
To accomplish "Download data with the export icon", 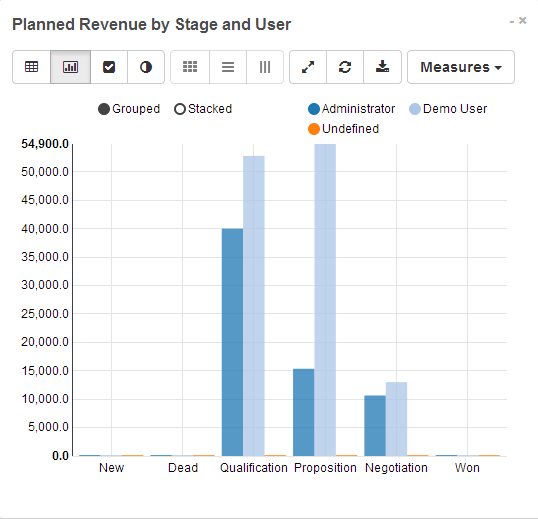I will (x=382, y=67).
